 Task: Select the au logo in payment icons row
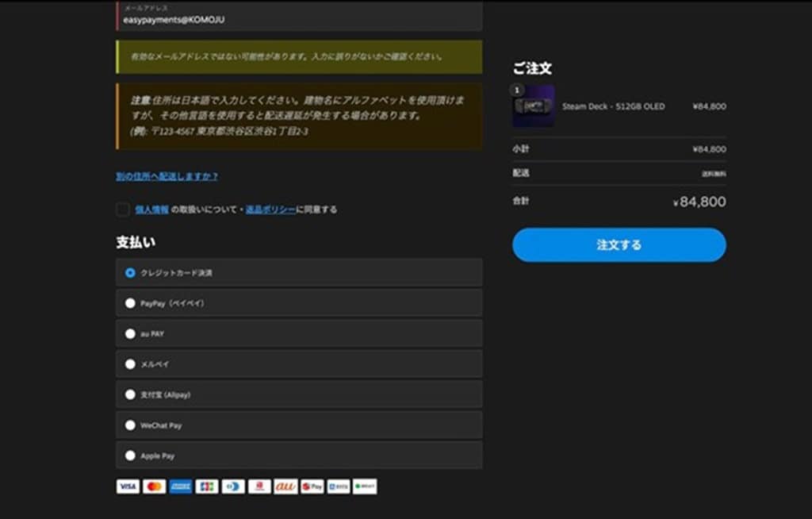click(x=285, y=486)
